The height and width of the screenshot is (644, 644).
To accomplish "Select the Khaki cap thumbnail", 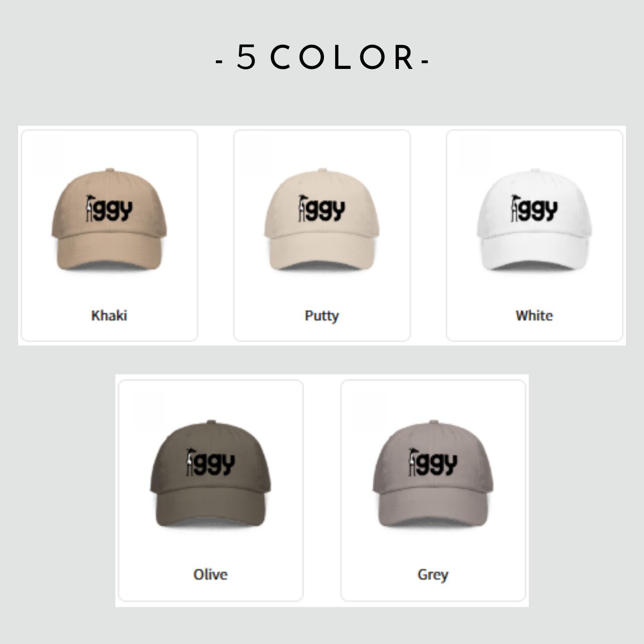I will (109, 219).
